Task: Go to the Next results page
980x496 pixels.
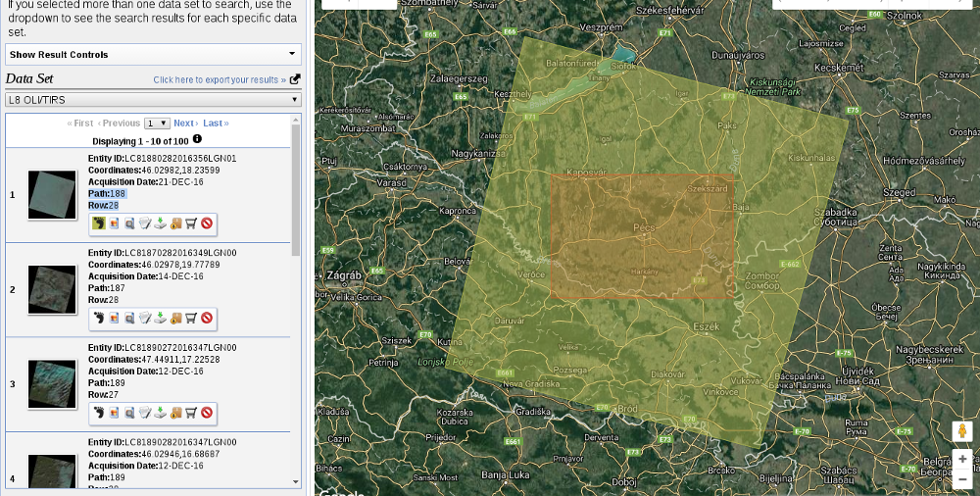Action: [x=185, y=124]
